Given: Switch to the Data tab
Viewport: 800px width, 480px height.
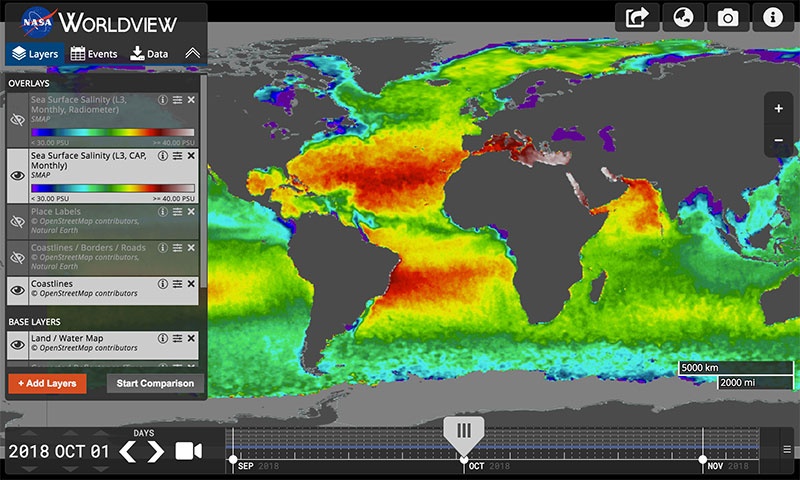Looking at the screenshot, I should click(149, 54).
